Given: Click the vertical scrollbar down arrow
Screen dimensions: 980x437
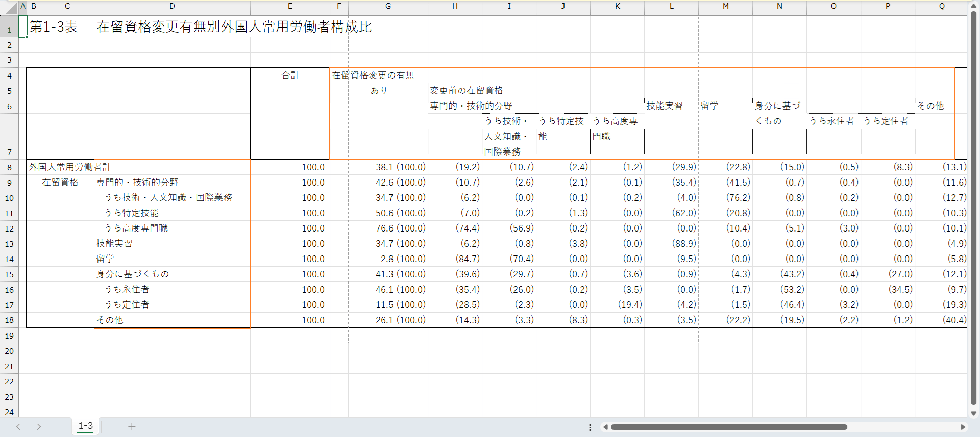Looking at the screenshot, I should (x=973, y=413).
